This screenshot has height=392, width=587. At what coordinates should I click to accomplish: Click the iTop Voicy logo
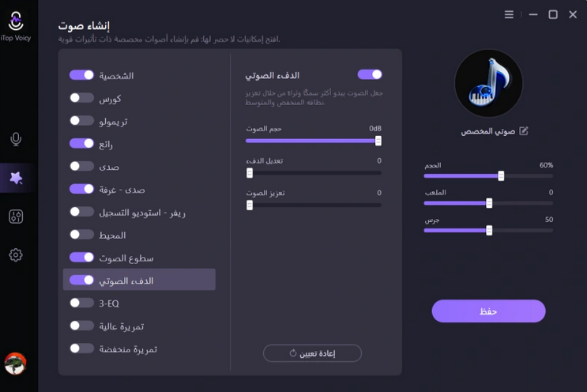tap(16, 24)
